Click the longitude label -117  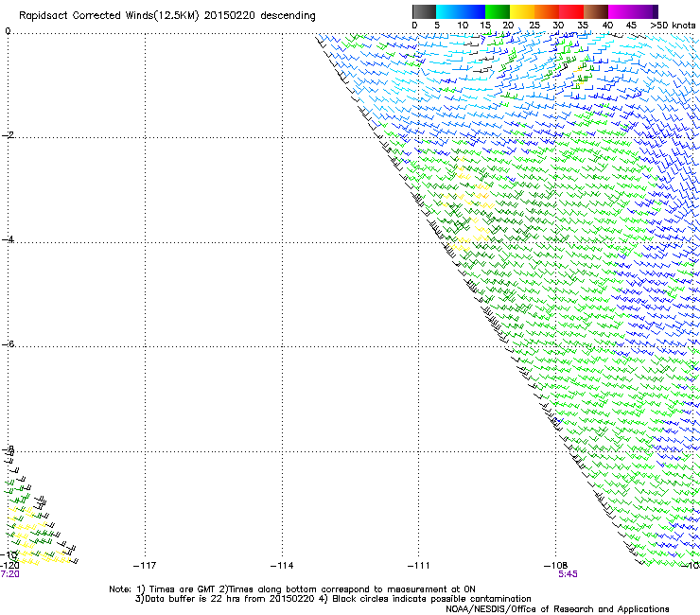pos(145,566)
